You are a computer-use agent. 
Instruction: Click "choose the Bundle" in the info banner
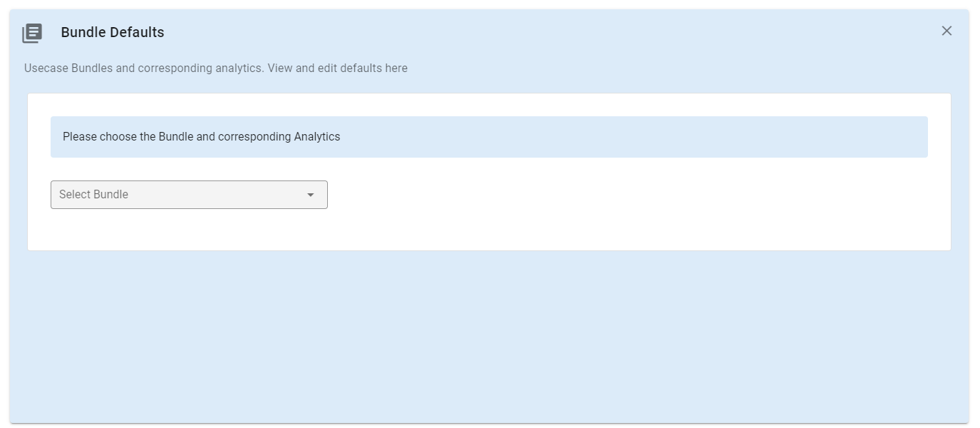(146, 137)
